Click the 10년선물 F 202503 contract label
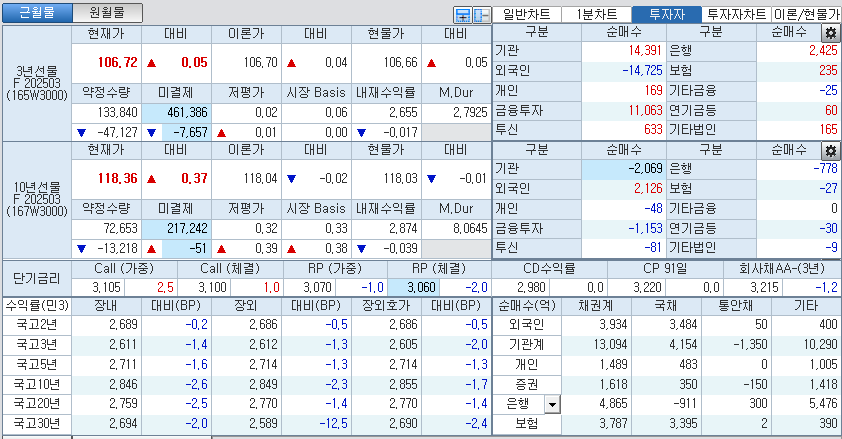The image size is (842, 439). click(x=37, y=199)
